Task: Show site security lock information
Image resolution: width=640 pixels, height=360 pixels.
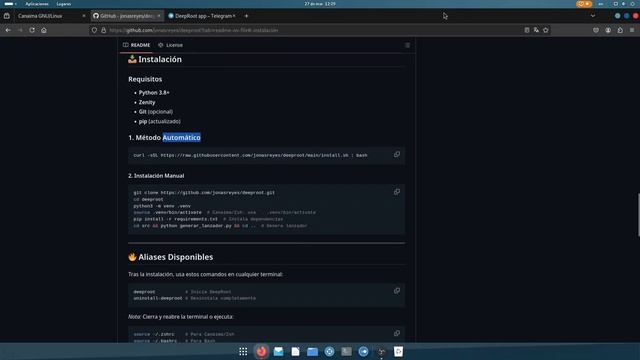Action: coord(104,30)
